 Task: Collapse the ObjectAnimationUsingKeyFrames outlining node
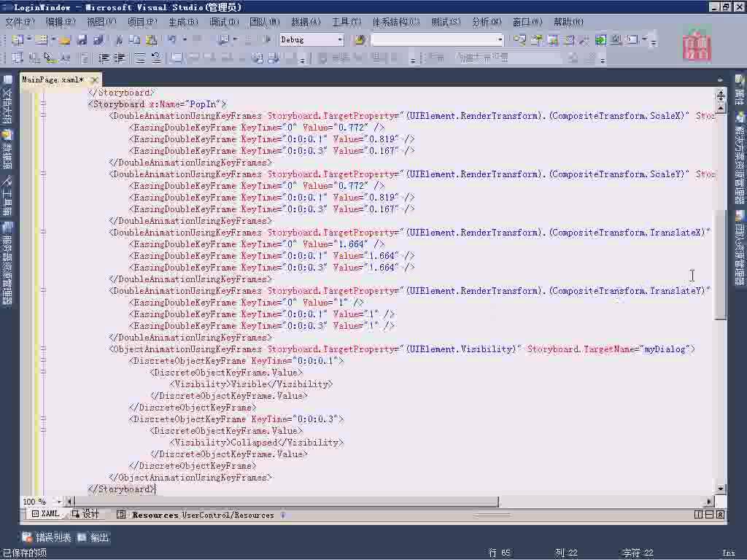43,349
